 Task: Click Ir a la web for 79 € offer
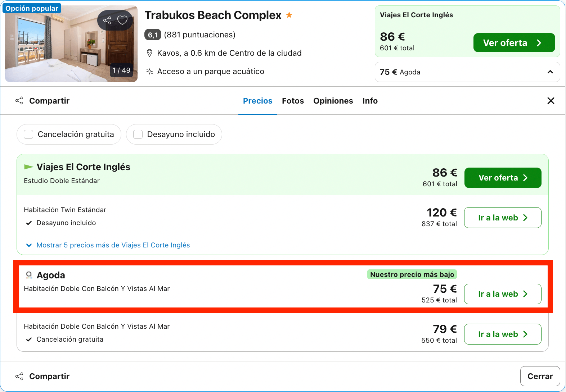[503, 334]
